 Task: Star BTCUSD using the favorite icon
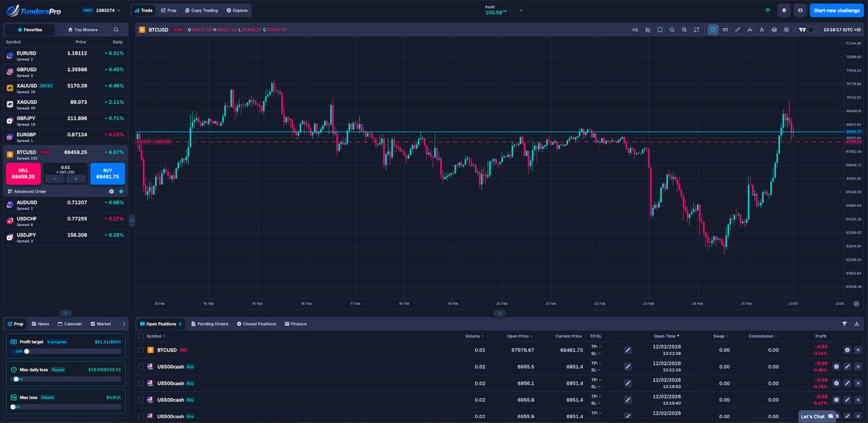121,191
